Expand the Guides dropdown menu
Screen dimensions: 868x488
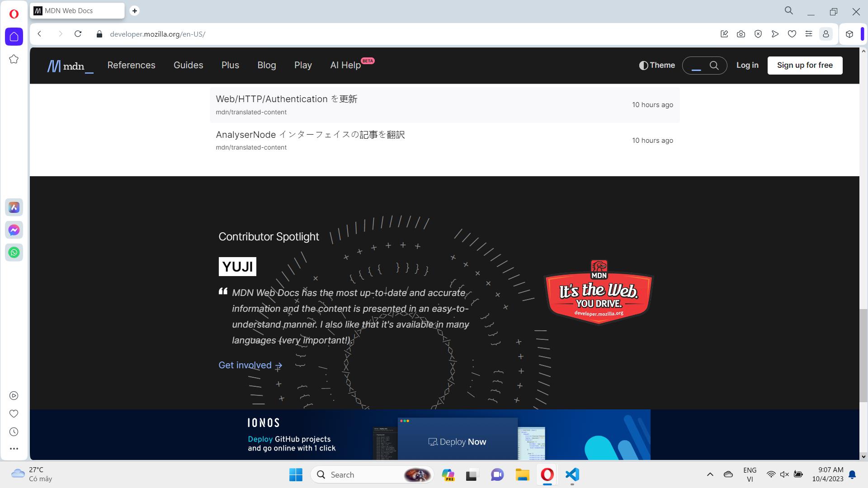pyautogui.click(x=189, y=65)
